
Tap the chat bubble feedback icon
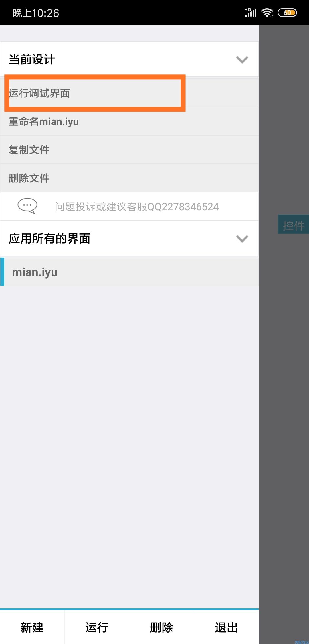(x=27, y=206)
